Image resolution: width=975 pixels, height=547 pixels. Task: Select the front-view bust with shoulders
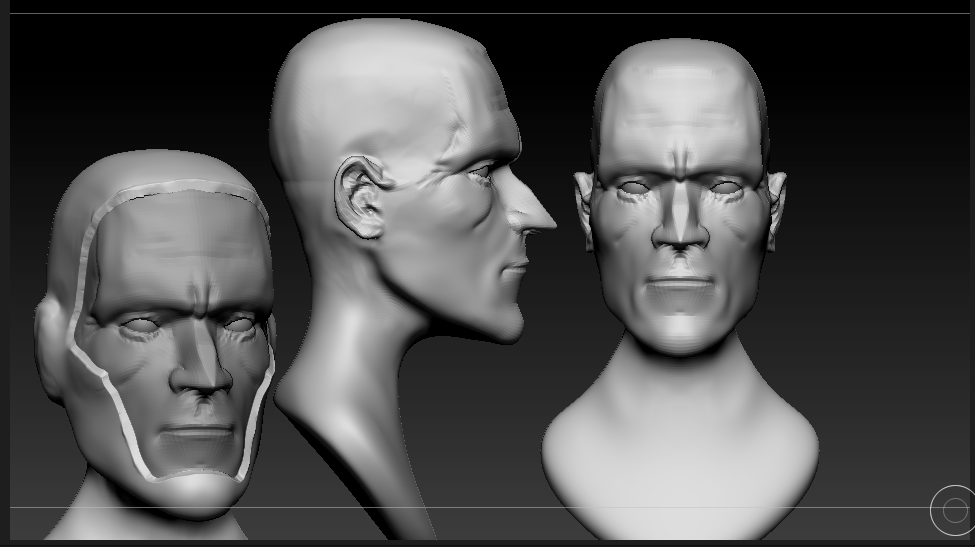pyautogui.click(x=680, y=289)
